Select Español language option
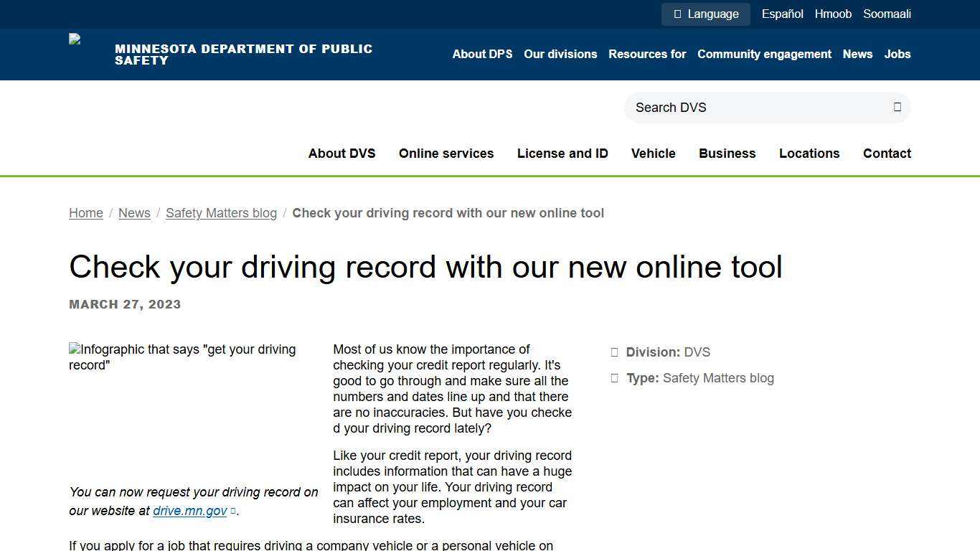Viewport: 980px width, 551px height. (782, 14)
